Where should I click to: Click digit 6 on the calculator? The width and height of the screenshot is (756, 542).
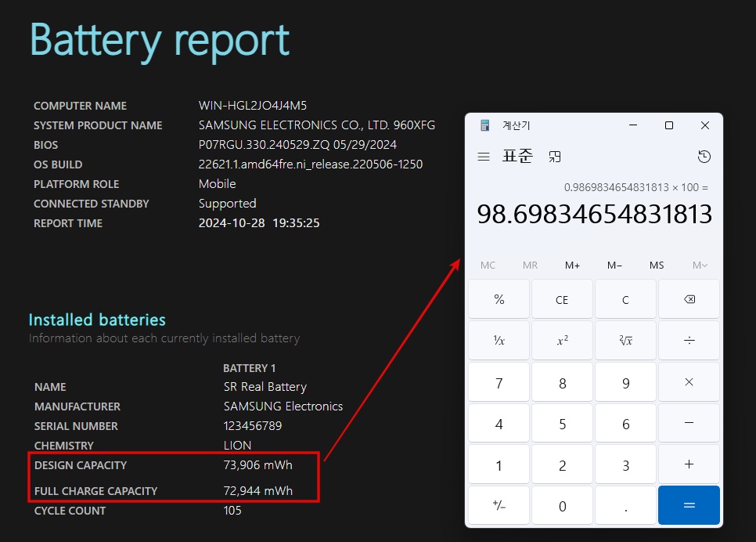(626, 423)
